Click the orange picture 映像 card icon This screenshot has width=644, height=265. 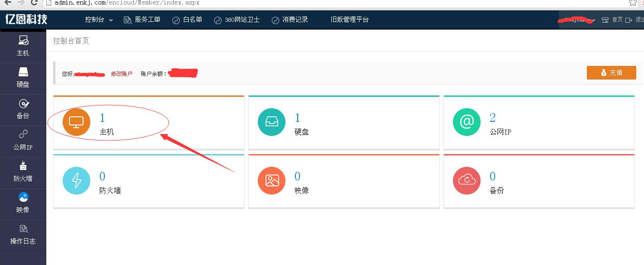pyautogui.click(x=271, y=180)
